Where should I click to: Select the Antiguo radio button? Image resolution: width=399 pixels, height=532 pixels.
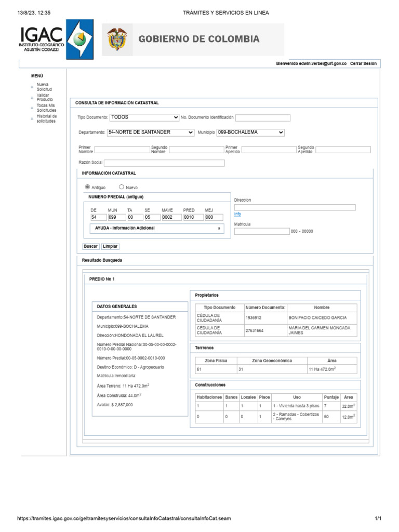pyautogui.click(x=87, y=187)
